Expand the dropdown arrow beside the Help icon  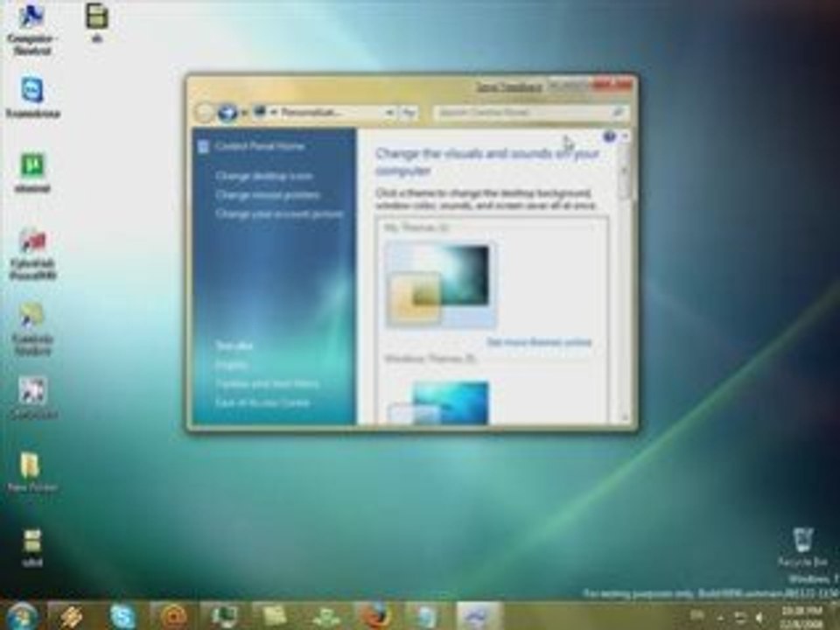coord(624,137)
